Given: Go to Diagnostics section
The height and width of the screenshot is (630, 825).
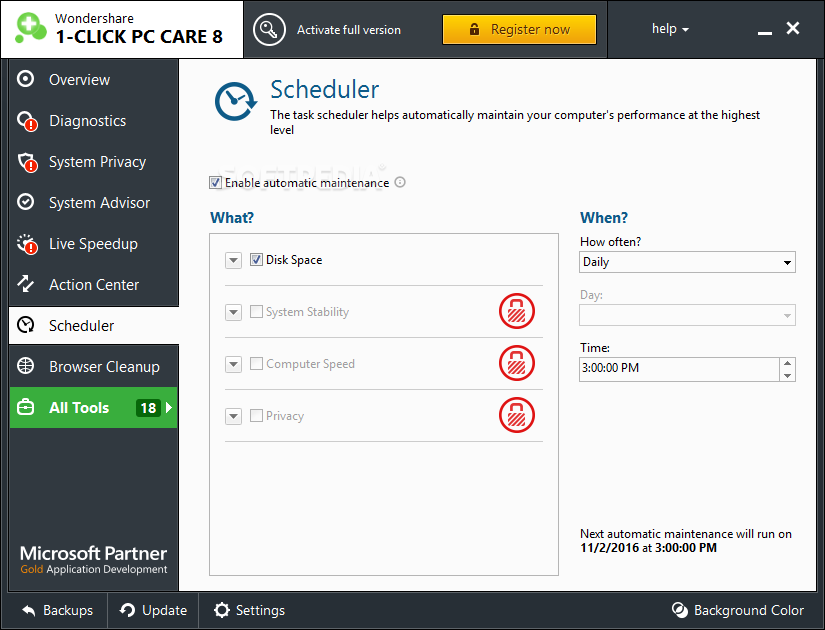Looking at the screenshot, I should (94, 121).
